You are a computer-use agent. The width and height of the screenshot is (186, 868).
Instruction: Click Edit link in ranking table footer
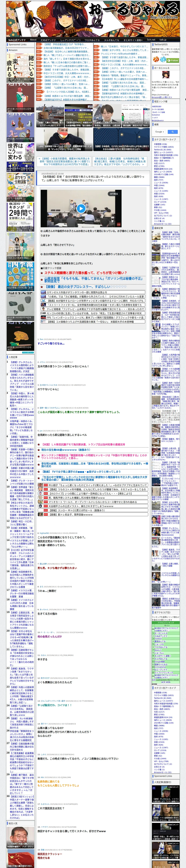(x=153, y=680)
